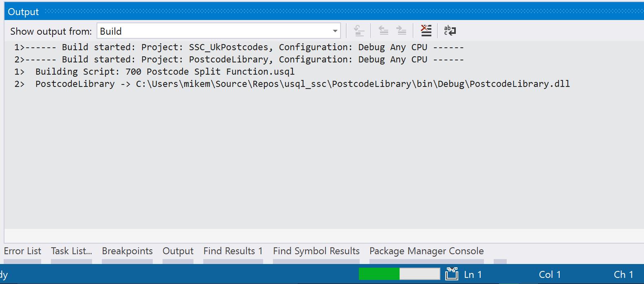644x284 pixels.
Task: Click the PostcodeLibrary.dll output path line
Action: click(302, 84)
